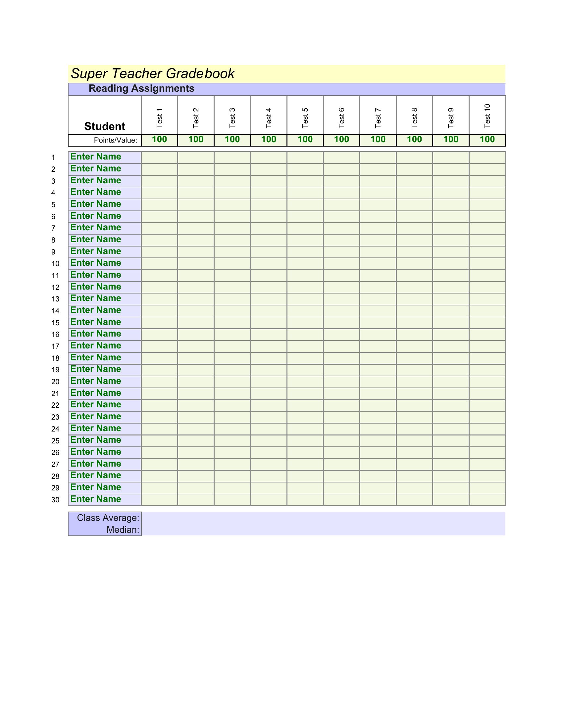Click Enter Name cell in row 12
Screen dimensions: 563x728
(x=105, y=287)
